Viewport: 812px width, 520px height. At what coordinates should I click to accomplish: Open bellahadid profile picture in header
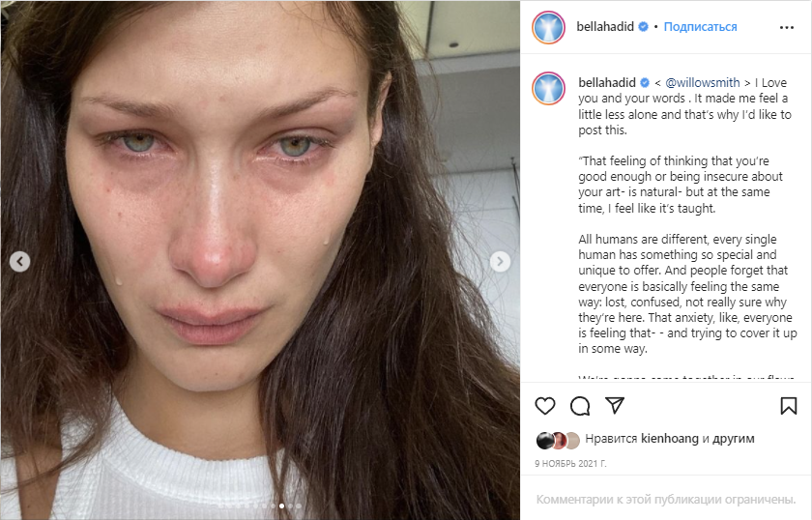click(x=548, y=27)
